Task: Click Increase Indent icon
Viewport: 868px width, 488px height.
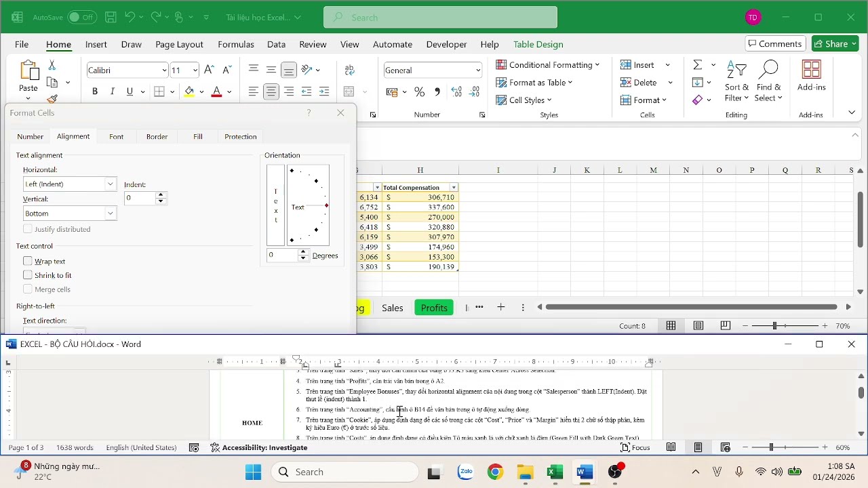Action: [x=324, y=91]
